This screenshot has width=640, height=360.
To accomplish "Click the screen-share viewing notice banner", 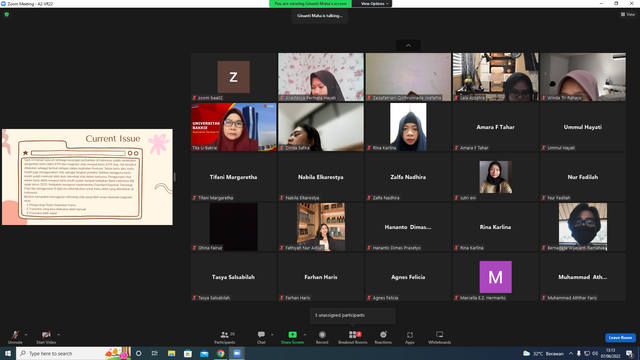I will (310, 4).
